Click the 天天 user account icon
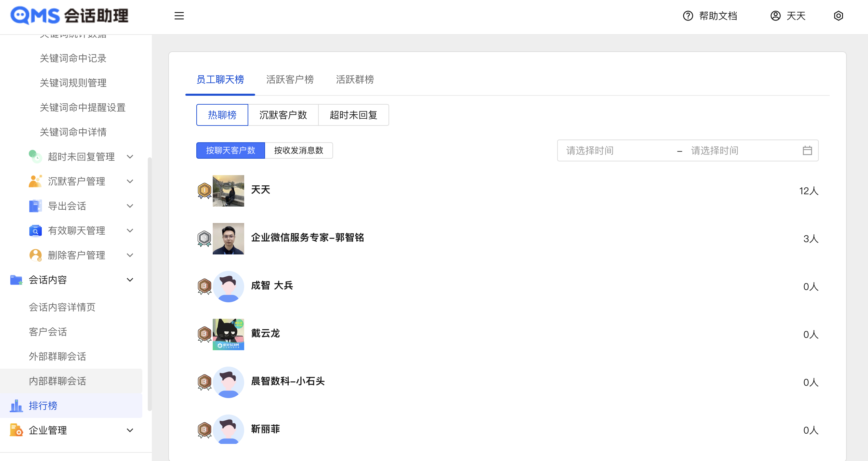This screenshot has height=461, width=868. tap(775, 16)
